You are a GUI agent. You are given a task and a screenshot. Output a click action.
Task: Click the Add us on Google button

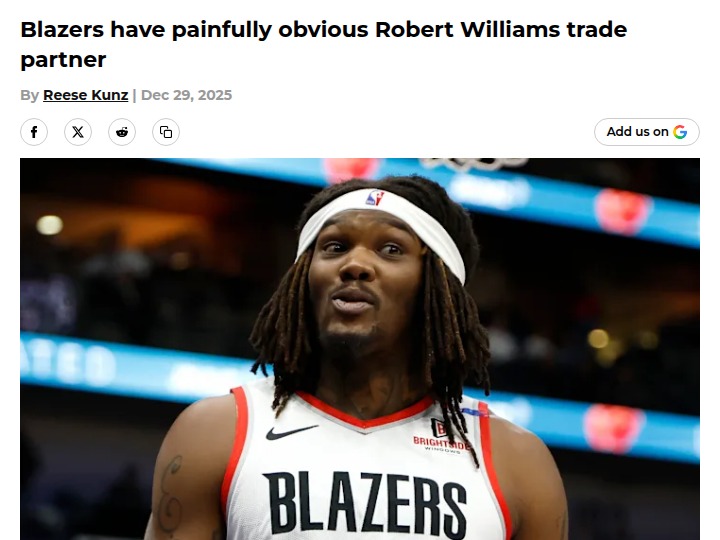(x=647, y=132)
